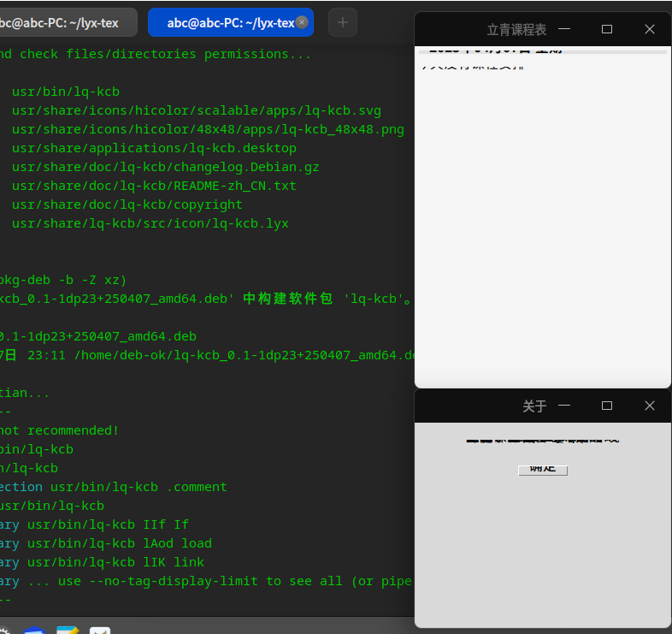
Task: Switch to the inactive abc@abc-PC: ~/lyx-tex terminal tab
Action: click(64, 22)
